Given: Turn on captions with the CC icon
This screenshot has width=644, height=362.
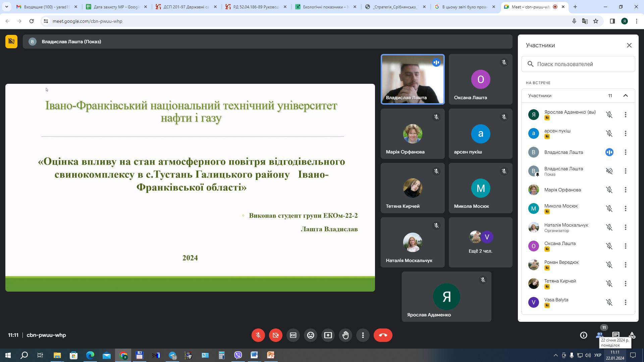Looking at the screenshot, I should 293,335.
